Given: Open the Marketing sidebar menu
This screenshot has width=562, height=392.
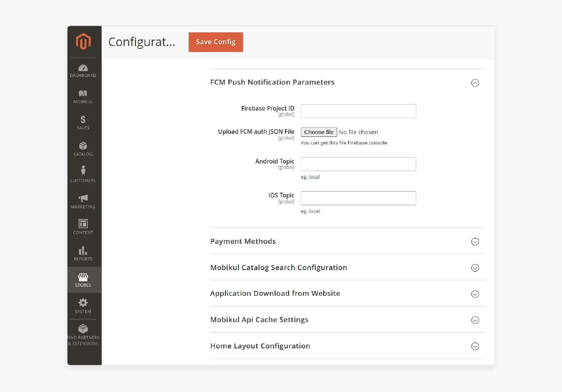Looking at the screenshot, I should [x=83, y=201].
